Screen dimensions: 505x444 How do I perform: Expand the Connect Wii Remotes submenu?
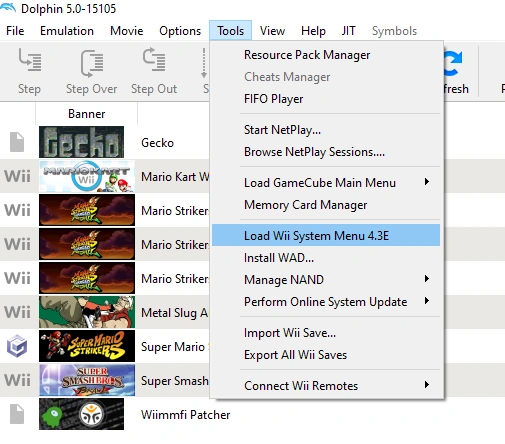[326, 386]
